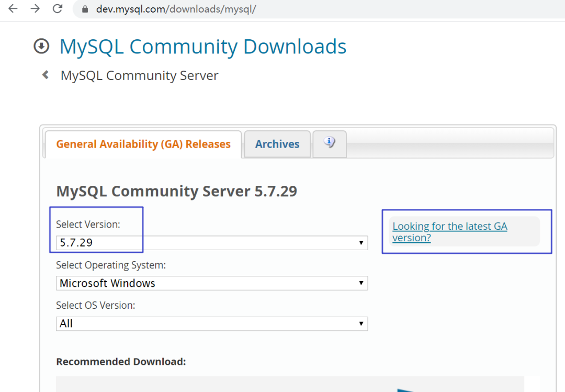Image resolution: width=565 pixels, height=392 pixels.
Task: Click the 'Select Operating System:' label
Action: (110, 265)
